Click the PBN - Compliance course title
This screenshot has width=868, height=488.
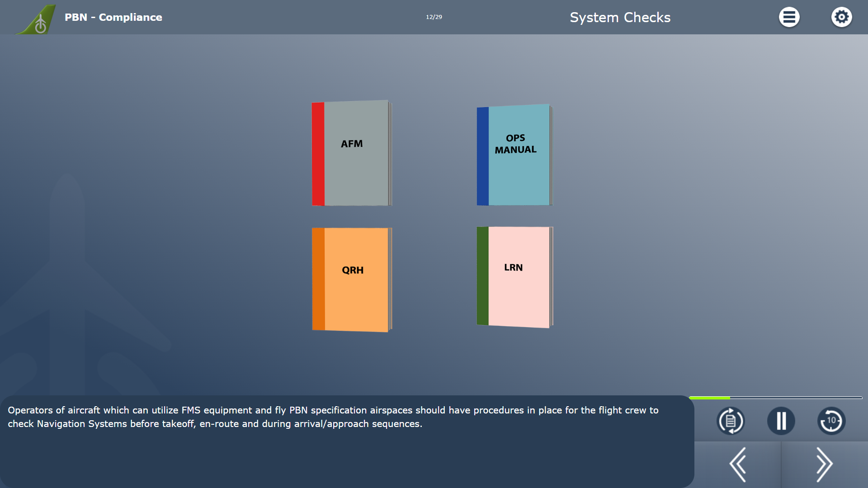point(113,17)
